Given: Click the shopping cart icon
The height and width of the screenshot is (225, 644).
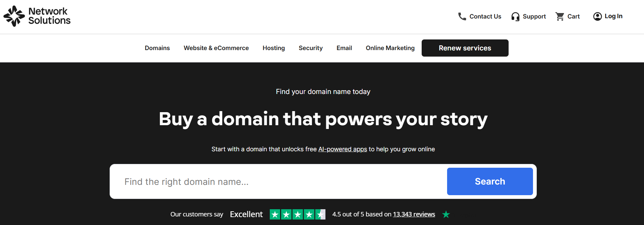Looking at the screenshot, I should pyautogui.click(x=560, y=16).
